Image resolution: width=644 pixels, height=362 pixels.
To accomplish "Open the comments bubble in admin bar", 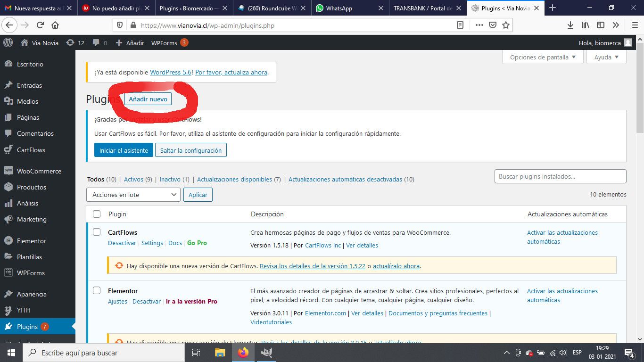I will click(99, 42).
